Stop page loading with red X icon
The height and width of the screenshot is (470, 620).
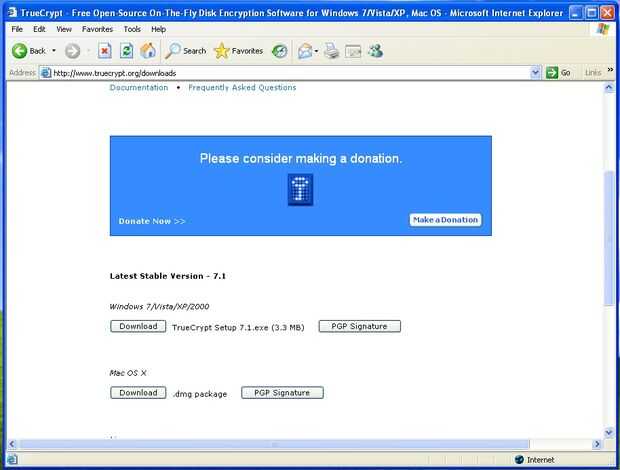[104, 51]
